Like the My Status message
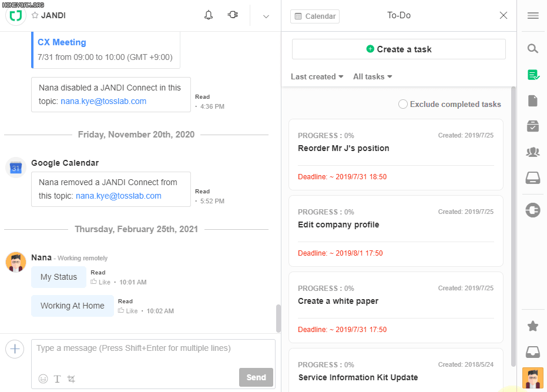 coord(101,282)
